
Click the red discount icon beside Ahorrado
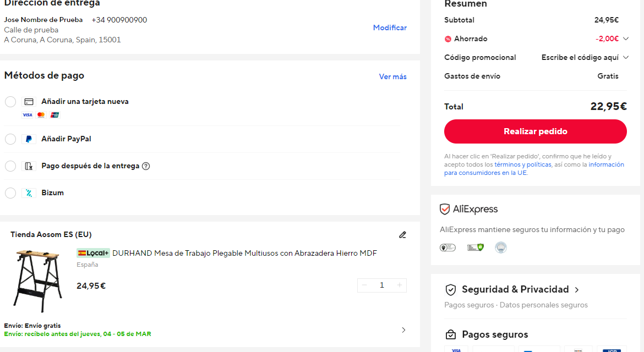point(447,39)
